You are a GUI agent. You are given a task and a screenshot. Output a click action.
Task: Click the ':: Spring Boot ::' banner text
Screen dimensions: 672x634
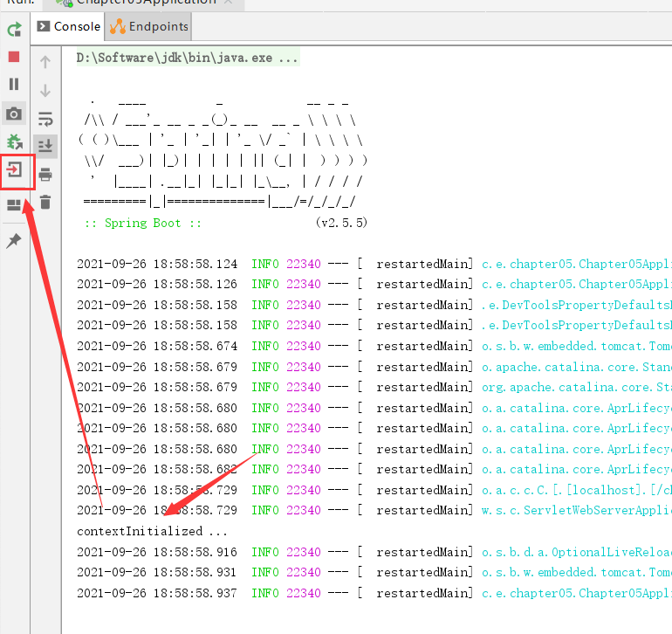143,223
